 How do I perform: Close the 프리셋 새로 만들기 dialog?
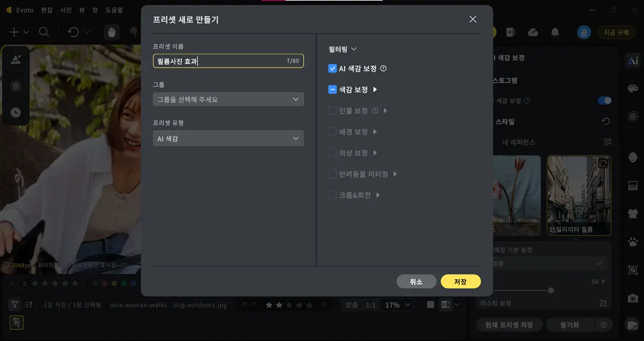(473, 19)
